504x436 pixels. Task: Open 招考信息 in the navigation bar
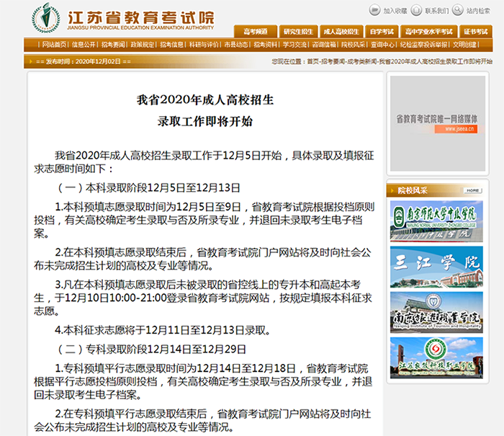coord(171,45)
